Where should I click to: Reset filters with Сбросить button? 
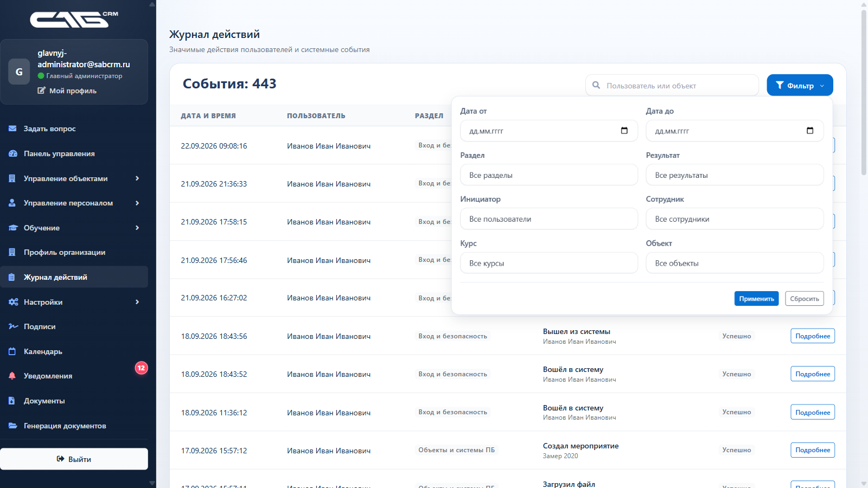(805, 299)
